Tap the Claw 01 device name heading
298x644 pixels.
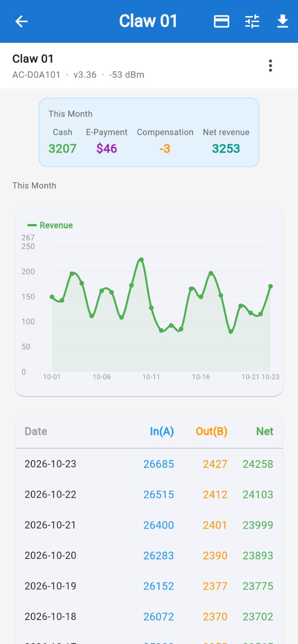tap(33, 59)
